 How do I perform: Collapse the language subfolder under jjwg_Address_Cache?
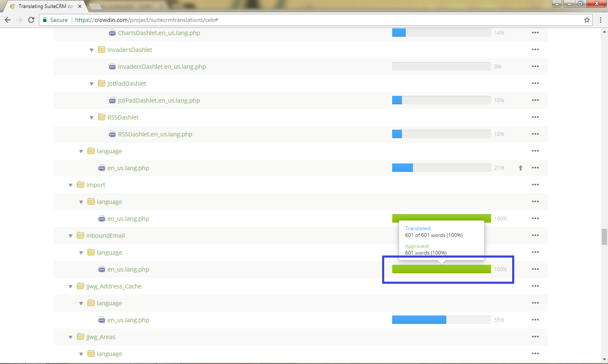pyautogui.click(x=81, y=303)
